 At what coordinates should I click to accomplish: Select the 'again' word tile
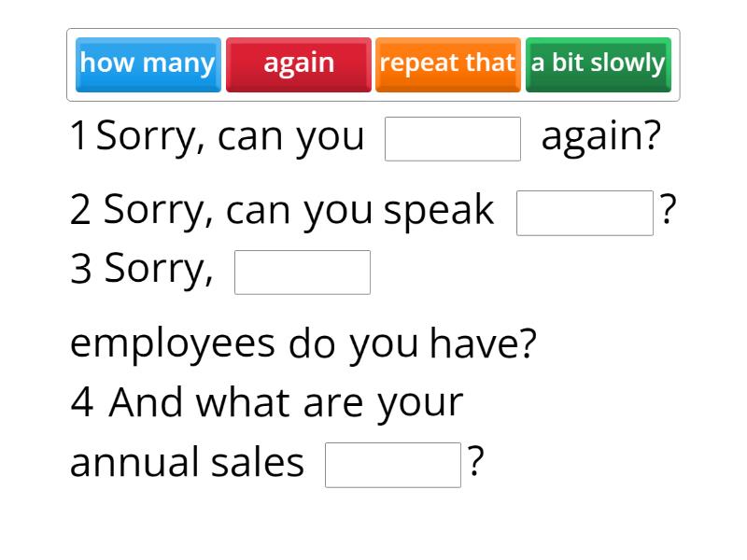click(299, 63)
